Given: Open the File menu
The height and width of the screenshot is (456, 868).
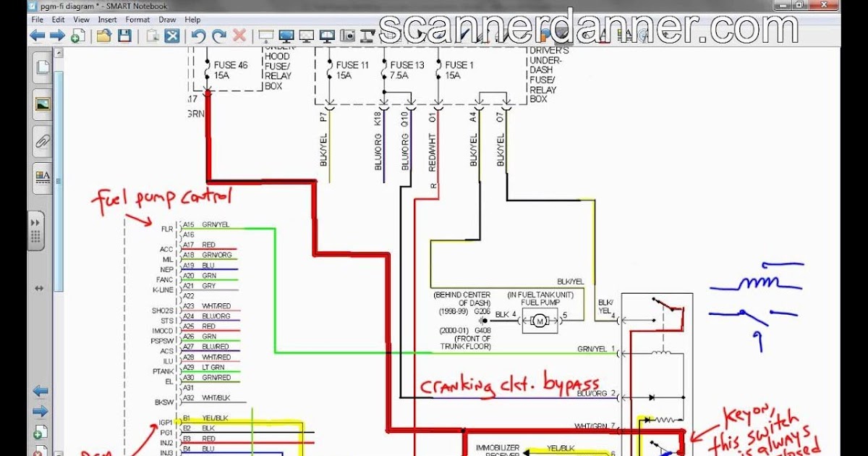Looking at the screenshot, I should pyautogui.click(x=38, y=20).
